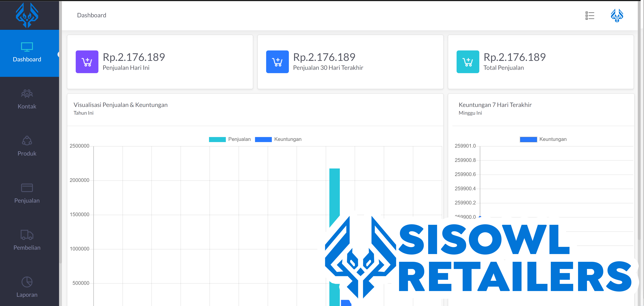Click the Produk icon in the sidebar

tap(27, 141)
